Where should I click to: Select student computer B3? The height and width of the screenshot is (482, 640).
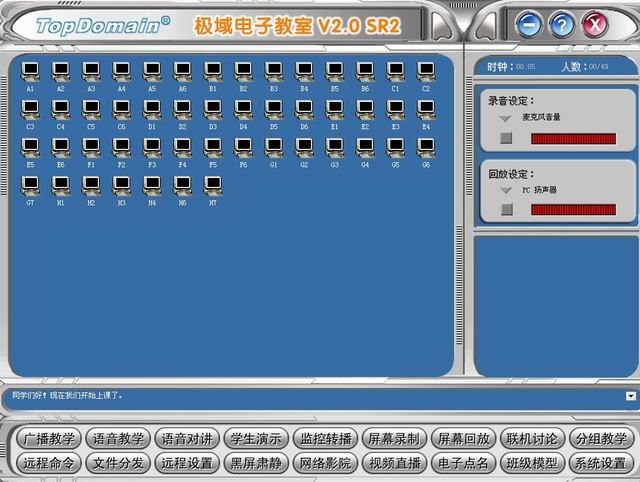click(x=274, y=72)
